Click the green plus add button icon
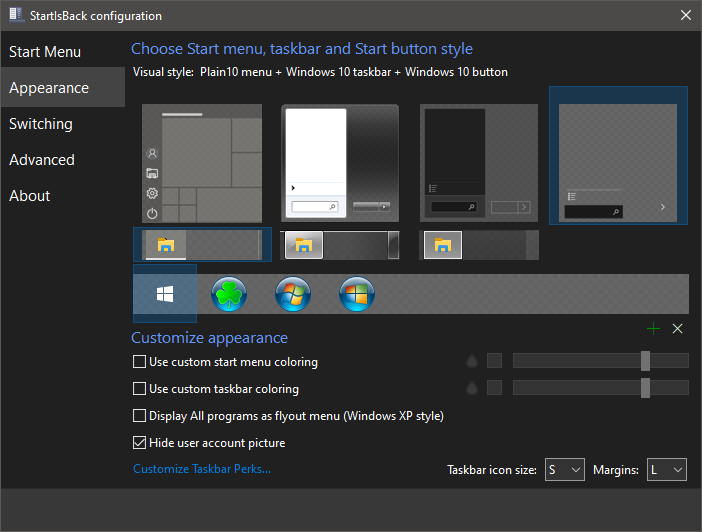 pyautogui.click(x=654, y=328)
